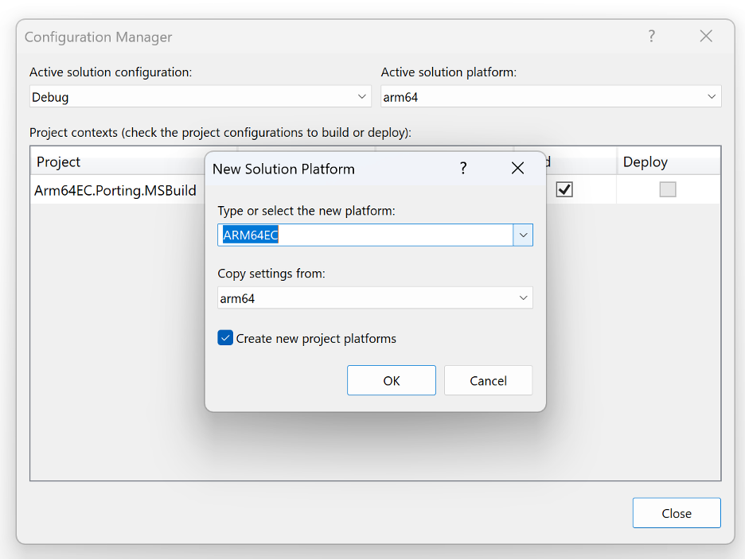Open the Copy settings from dropdown
Screen dimensions: 745x560
[375, 297]
